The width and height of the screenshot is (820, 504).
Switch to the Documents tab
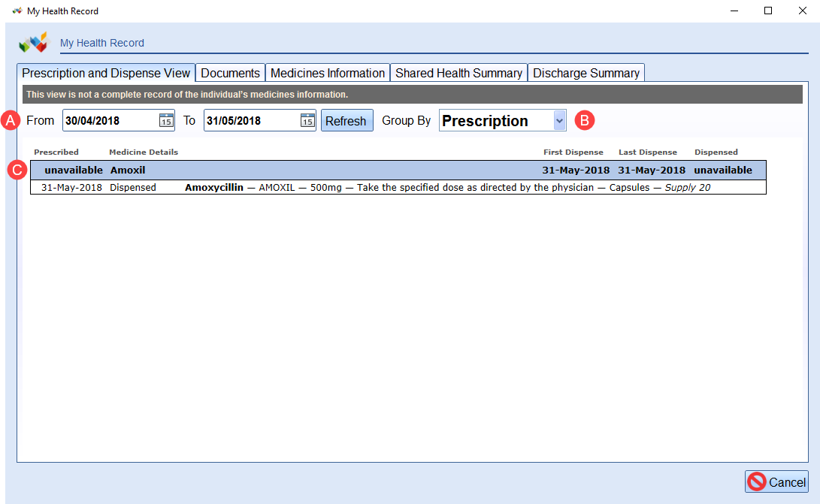230,72
